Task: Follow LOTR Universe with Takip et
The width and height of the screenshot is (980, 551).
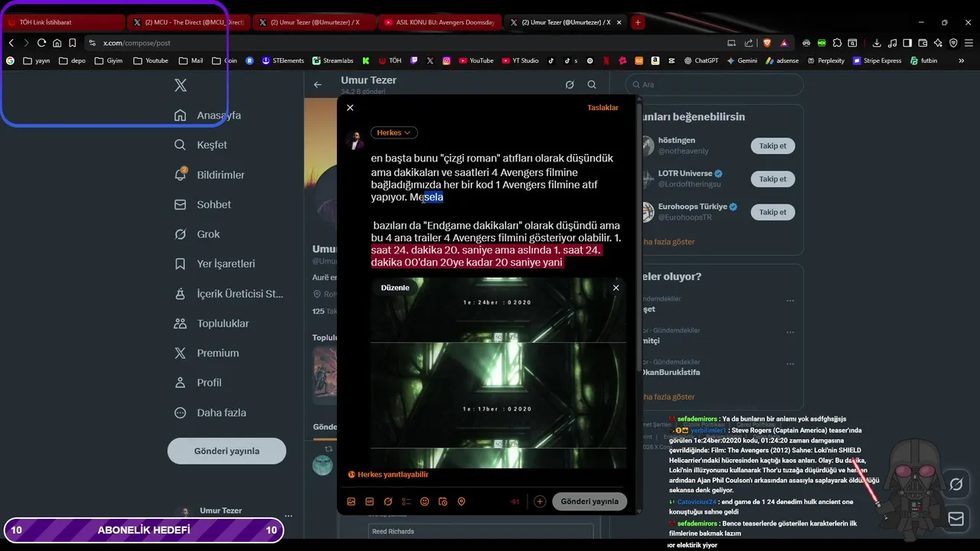Action: (773, 179)
